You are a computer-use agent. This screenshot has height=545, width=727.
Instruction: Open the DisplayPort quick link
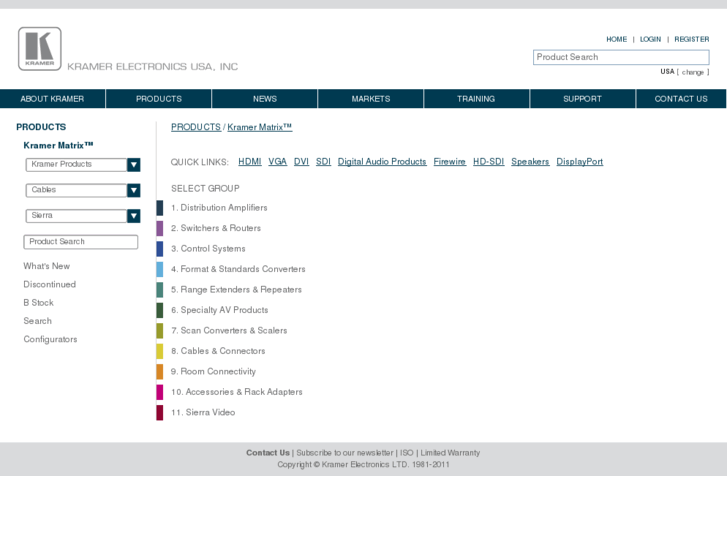point(580,161)
